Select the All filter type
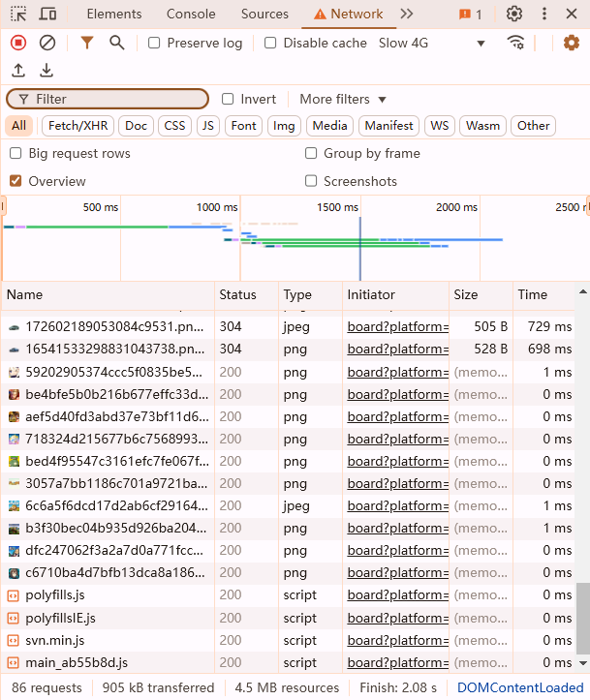This screenshot has width=590, height=700. click(x=18, y=126)
